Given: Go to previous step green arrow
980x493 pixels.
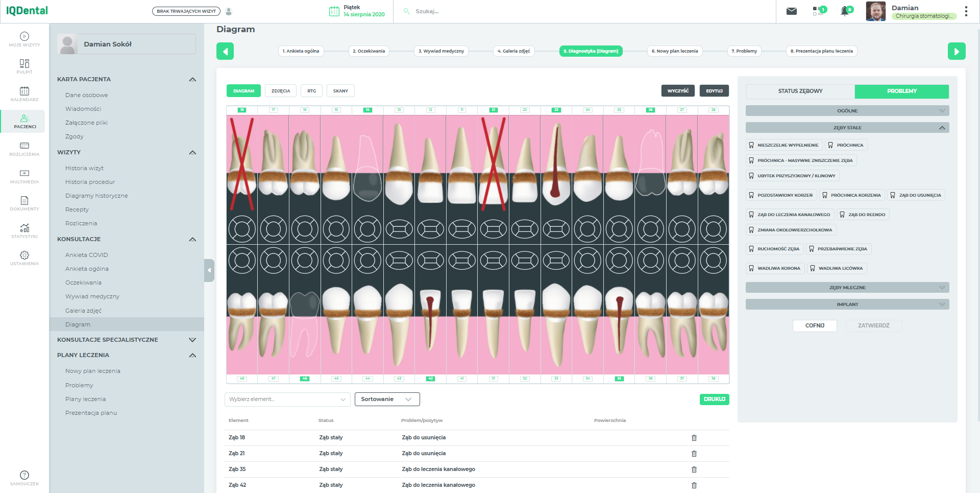Looking at the screenshot, I should tap(225, 51).
